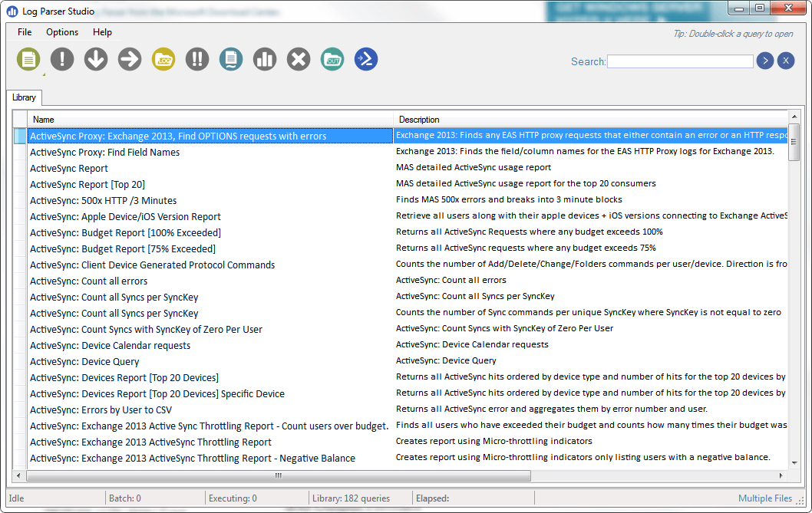Switch to the Library tab
The width and height of the screenshot is (812, 513).
click(x=23, y=97)
